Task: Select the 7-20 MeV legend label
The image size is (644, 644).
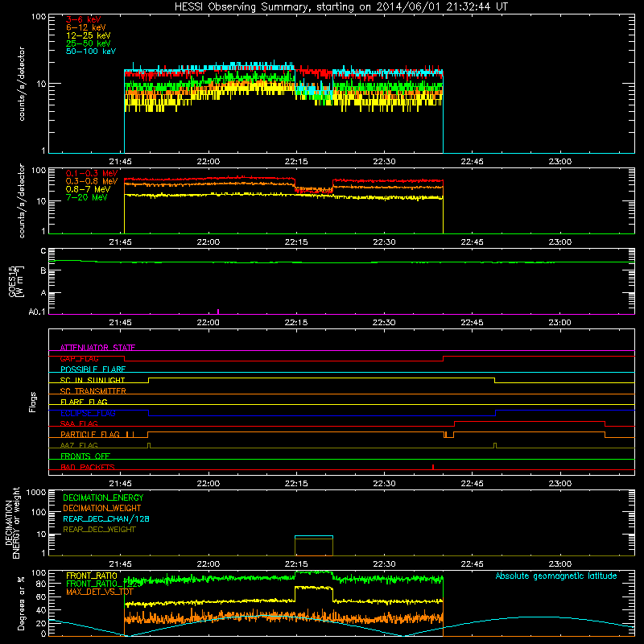Action: (x=87, y=197)
